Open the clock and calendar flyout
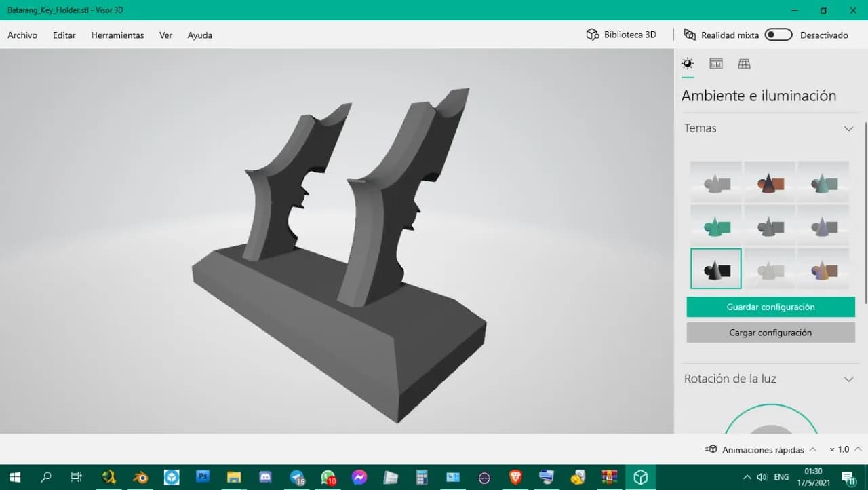The image size is (868, 490). (813, 477)
